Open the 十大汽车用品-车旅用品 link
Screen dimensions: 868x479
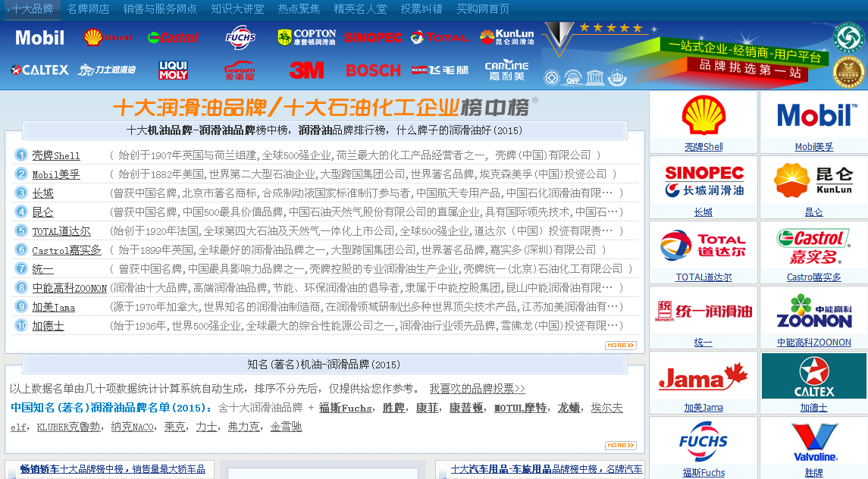click(547, 469)
